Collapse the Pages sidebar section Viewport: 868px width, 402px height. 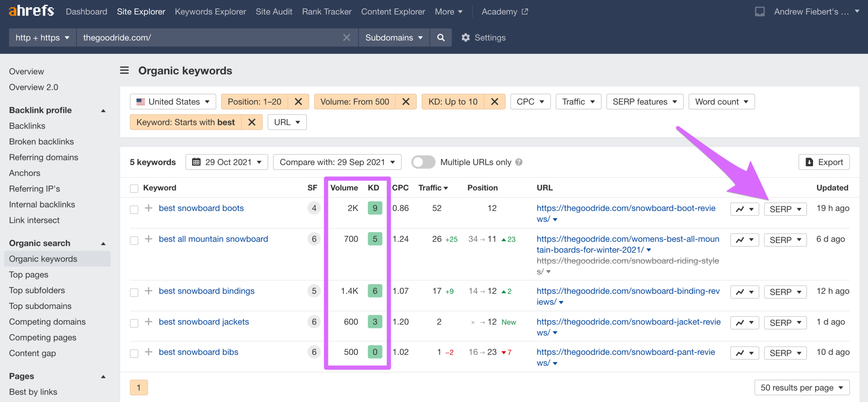pyautogui.click(x=103, y=377)
